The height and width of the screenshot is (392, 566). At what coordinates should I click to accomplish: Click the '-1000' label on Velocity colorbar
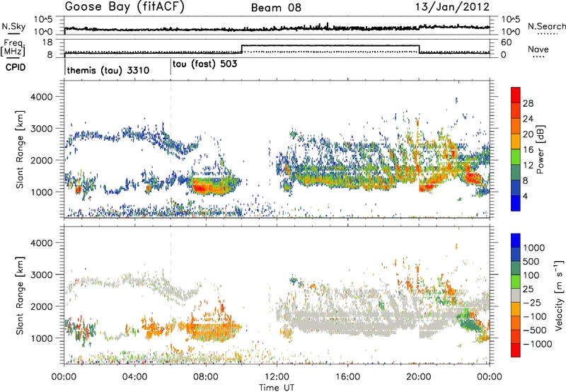(537, 344)
